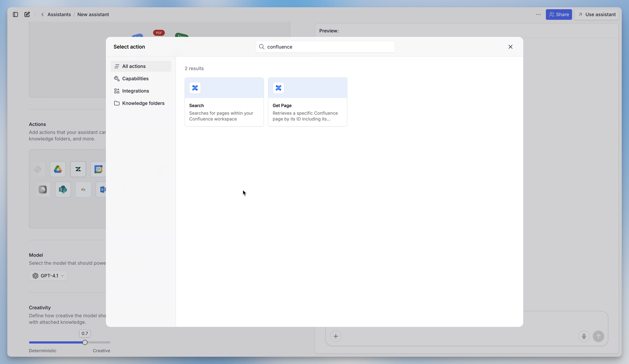Image resolution: width=629 pixels, height=364 pixels.
Task: Select the Airtable integration icon
Action: 83,190
